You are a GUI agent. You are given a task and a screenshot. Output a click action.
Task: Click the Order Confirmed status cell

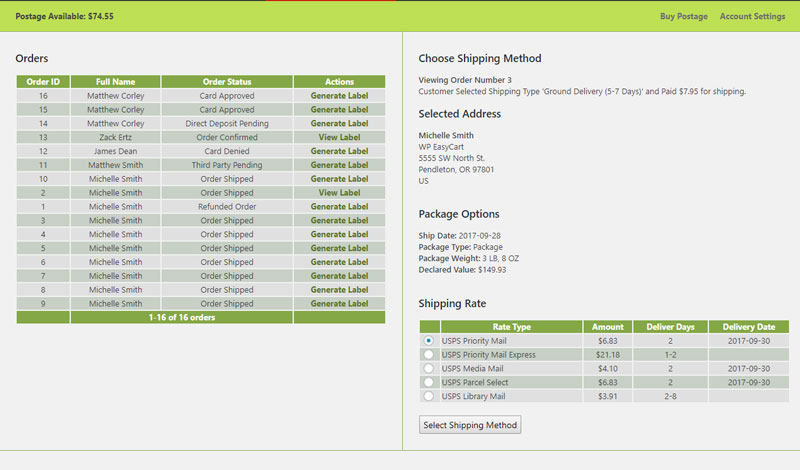pyautogui.click(x=227, y=137)
